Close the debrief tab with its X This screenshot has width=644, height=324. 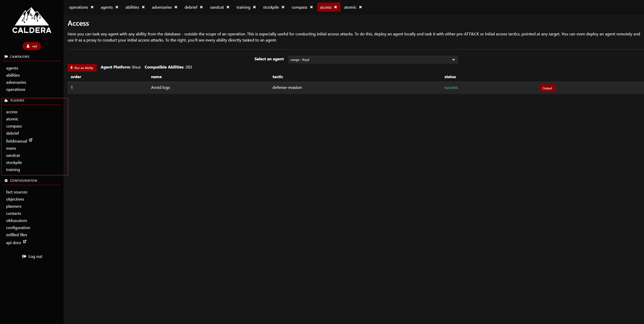[201, 7]
